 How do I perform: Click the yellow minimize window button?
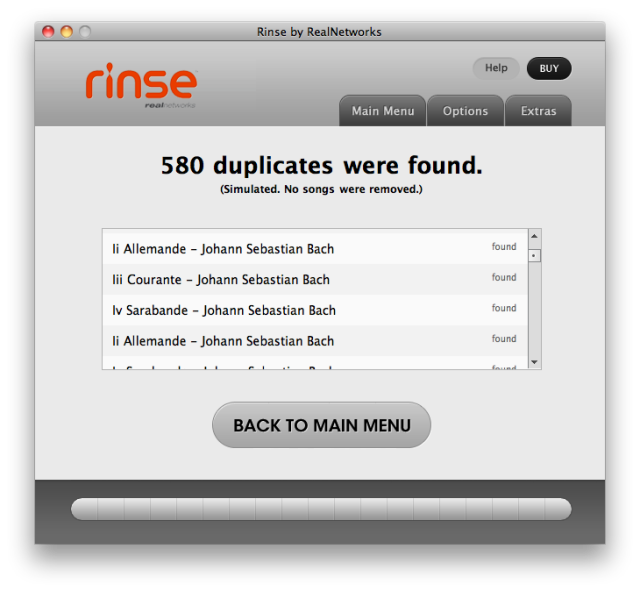point(67,31)
